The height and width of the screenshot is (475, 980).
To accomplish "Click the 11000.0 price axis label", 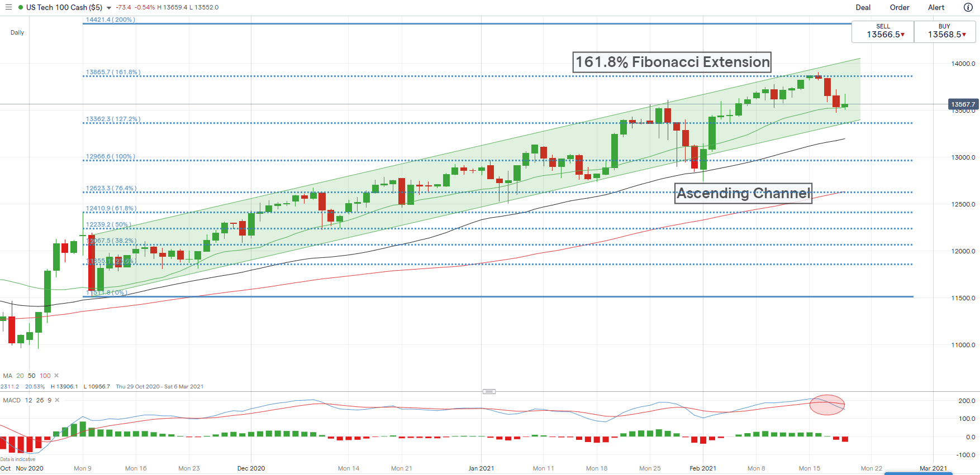I will pos(963,345).
